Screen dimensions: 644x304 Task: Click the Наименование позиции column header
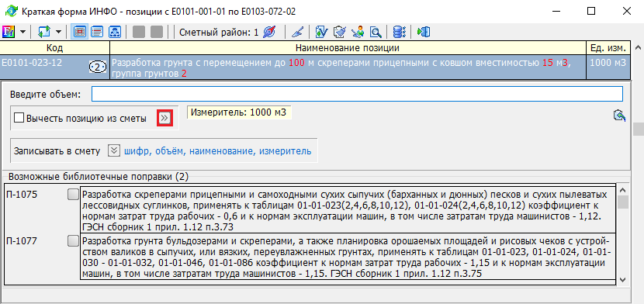point(348,48)
